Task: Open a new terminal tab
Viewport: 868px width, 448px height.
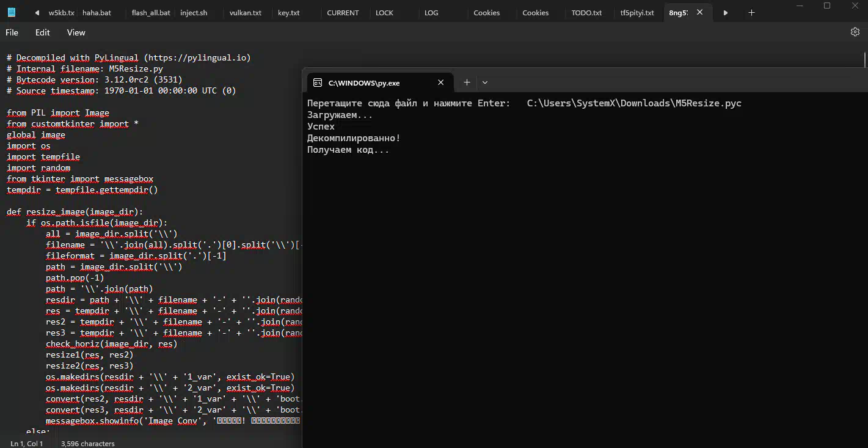Action: [467, 83]
